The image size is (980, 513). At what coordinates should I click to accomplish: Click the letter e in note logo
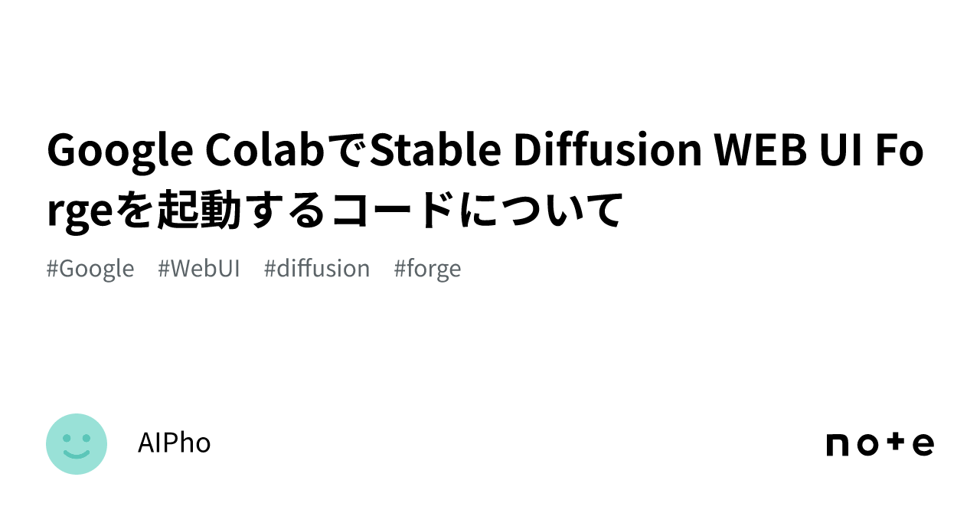[923, 445]
